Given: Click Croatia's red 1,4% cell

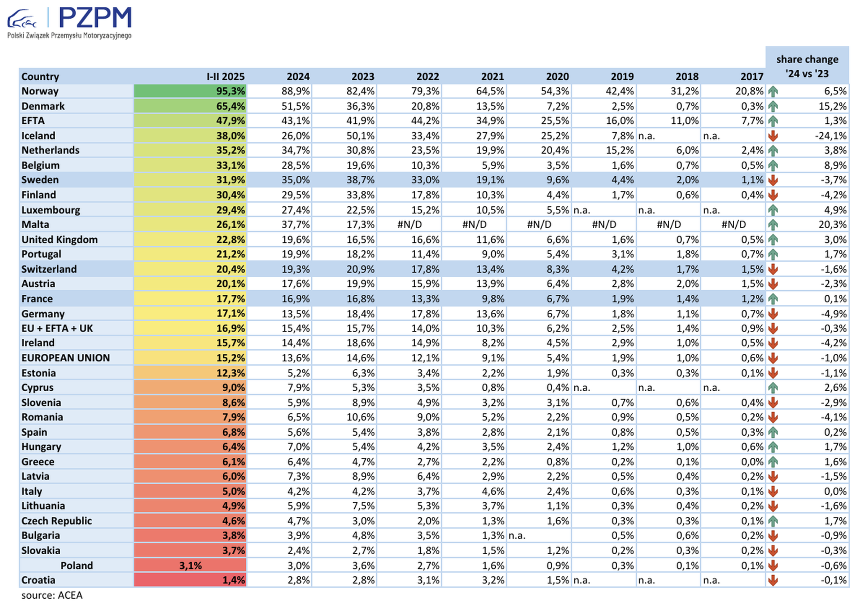Looking at the screenshot, I should pyautogui.click(x=190, y=580).
